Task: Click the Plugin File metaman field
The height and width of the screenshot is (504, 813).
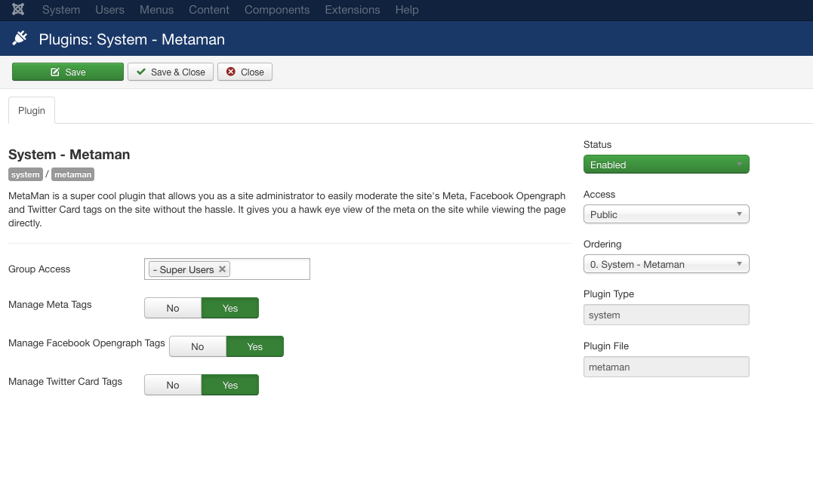Action: pos(667,367)
